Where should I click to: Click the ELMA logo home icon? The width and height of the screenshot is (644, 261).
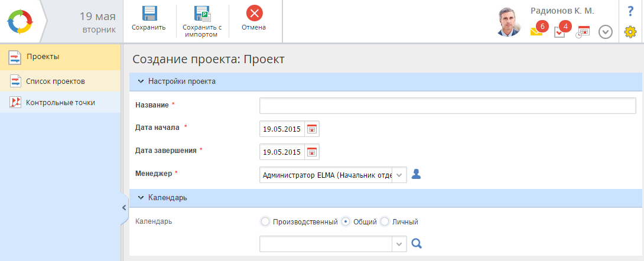[21, 22]
